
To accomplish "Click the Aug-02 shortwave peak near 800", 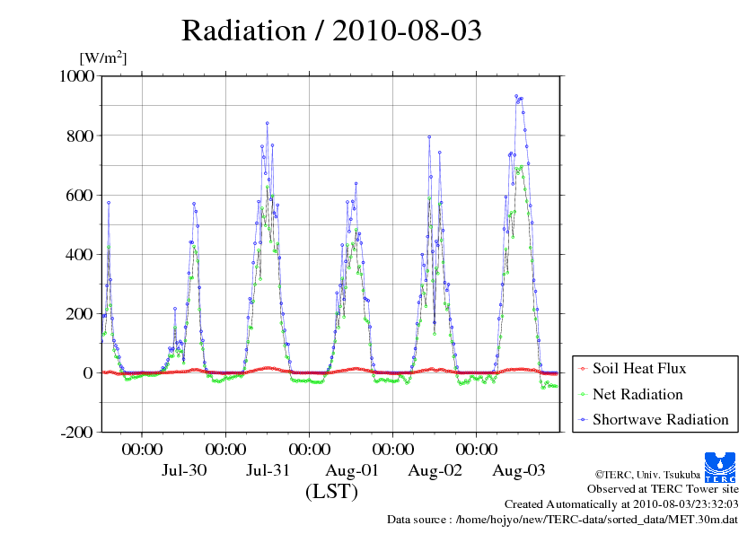I will click(x=429, y=137).
